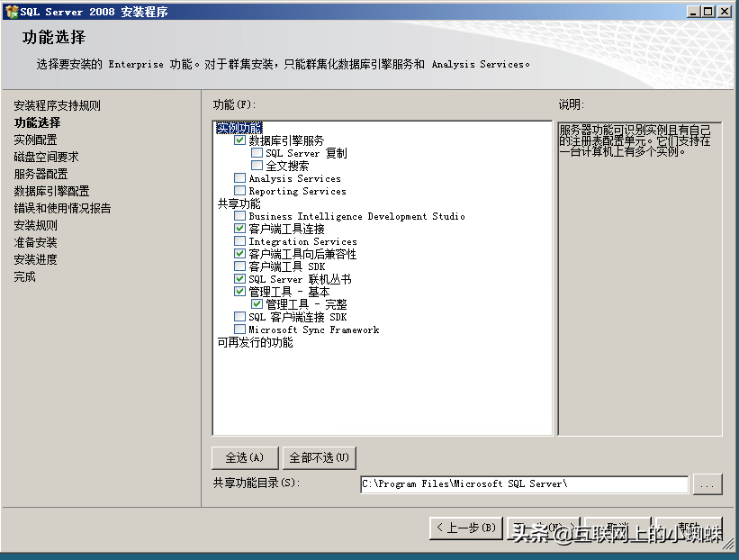Uncheck "SQL Server 联机丛书"

(x=239, y=279)
